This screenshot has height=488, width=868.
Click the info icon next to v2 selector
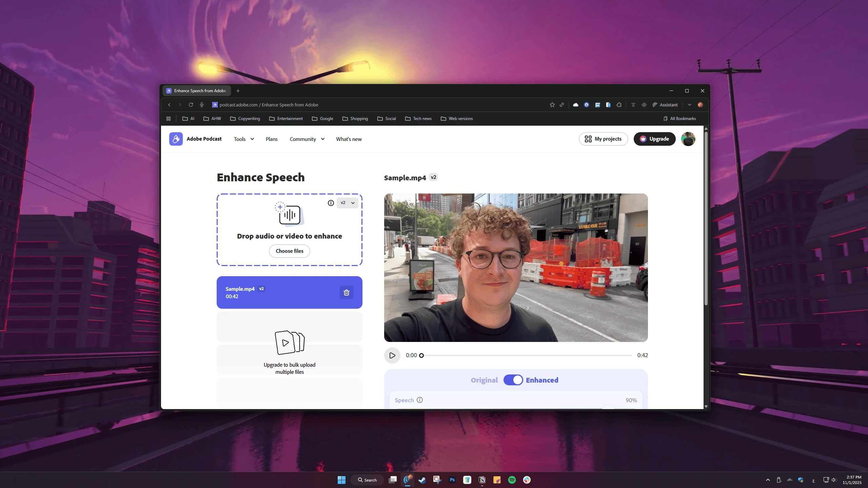click(x=331, y=203)
